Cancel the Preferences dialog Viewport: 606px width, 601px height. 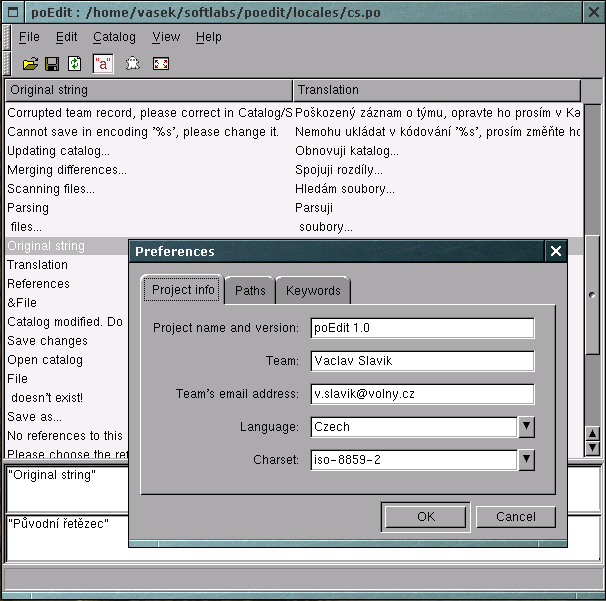(516, 517)
